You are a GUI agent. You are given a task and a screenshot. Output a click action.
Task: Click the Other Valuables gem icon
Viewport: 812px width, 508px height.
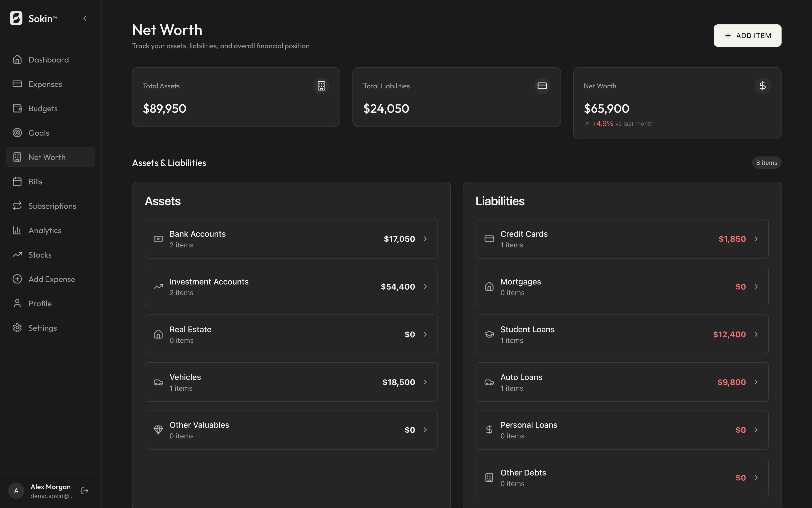(x=158, y=430)
